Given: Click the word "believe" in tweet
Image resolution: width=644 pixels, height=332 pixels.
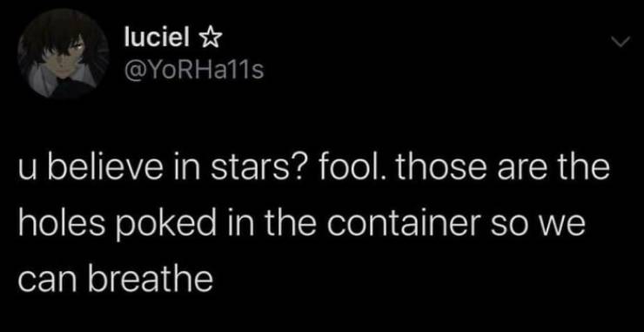Looking at the screenshot, I should pyautogui.click(x=104, y=170).
